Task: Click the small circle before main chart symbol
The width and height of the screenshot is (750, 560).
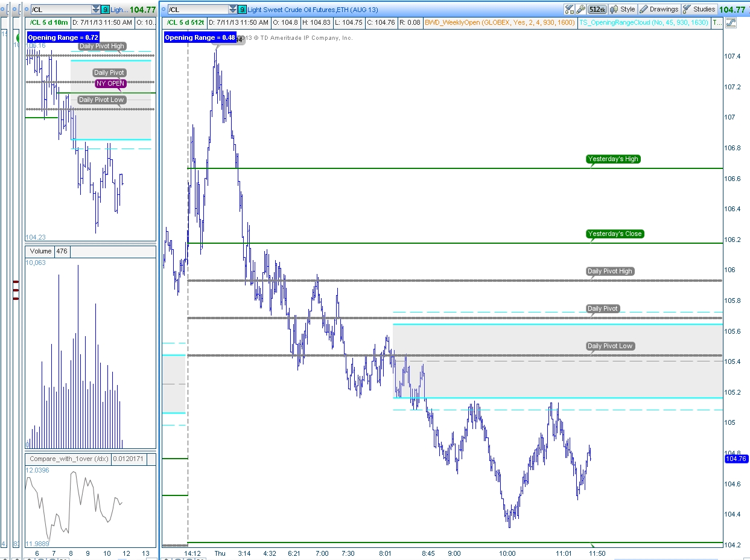Action: pos(164,9)
